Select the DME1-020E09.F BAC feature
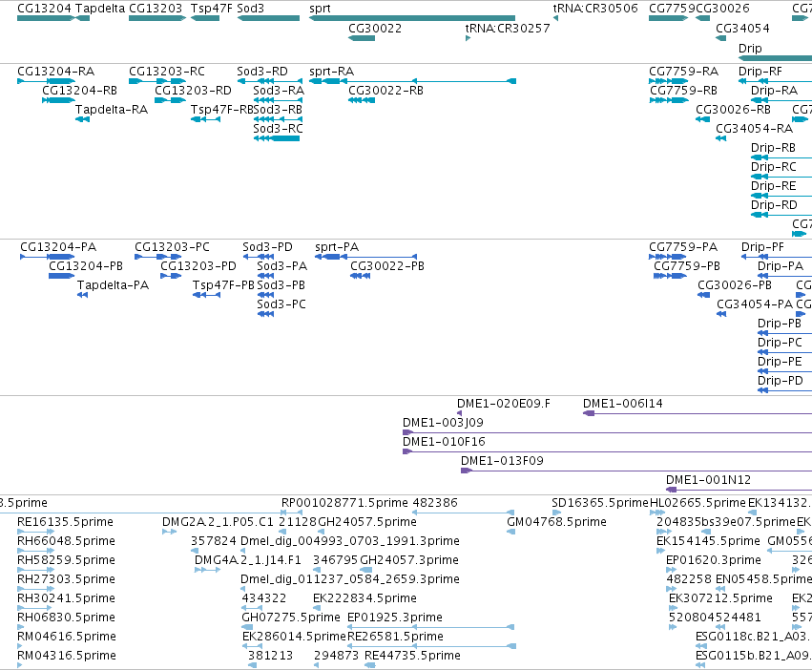This screenshot has height=670, width=812. point(459,413)
